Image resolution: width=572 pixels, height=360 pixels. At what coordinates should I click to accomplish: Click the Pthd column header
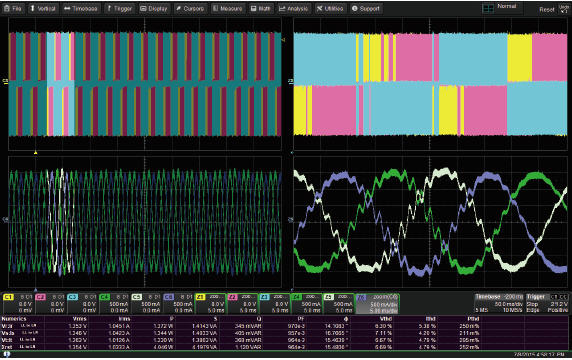473,319
